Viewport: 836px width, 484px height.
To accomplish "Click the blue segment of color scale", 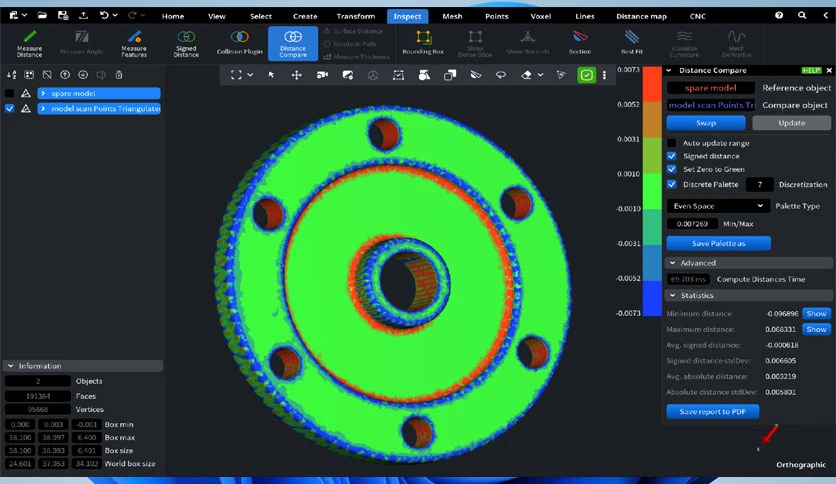I will click(x=652, y=299).
